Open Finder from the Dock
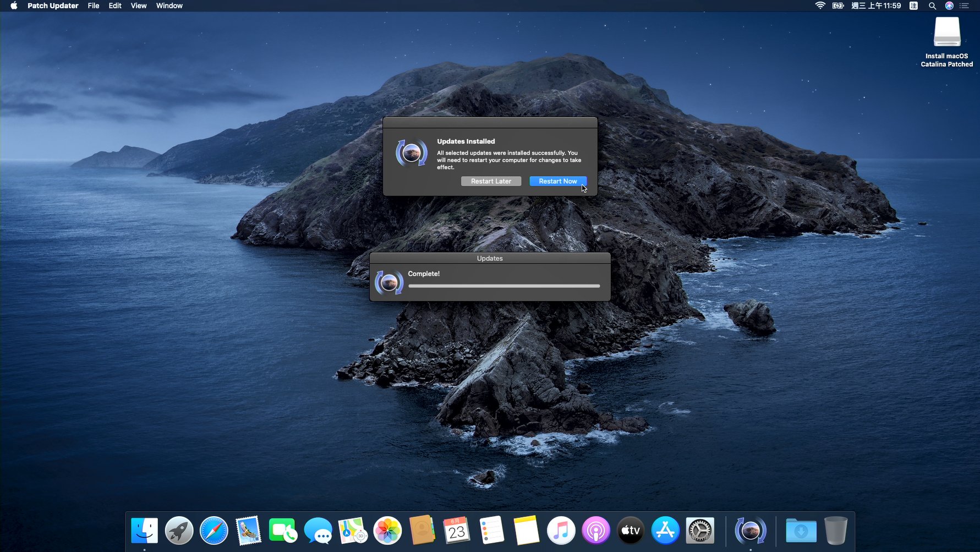Image resolution: width=980 pixels, height=552 pixels. coord(145,531)
